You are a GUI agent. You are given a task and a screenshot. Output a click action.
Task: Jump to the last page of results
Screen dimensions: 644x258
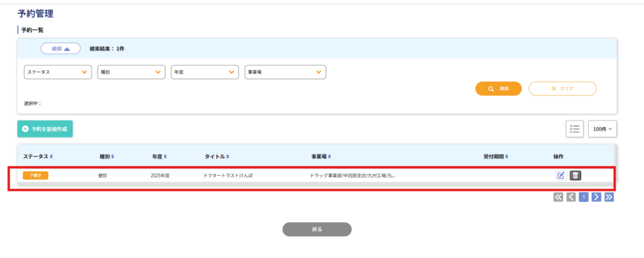pos(609,197)
